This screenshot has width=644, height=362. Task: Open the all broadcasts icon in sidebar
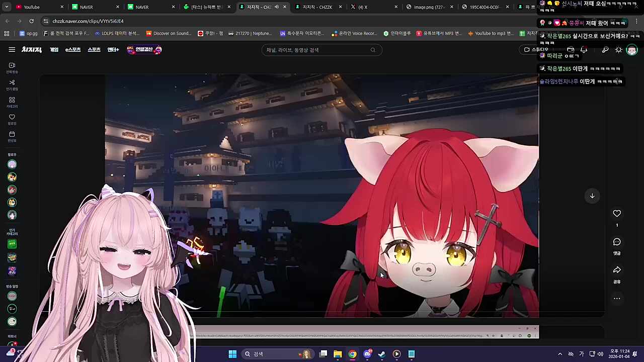(12, 65)
